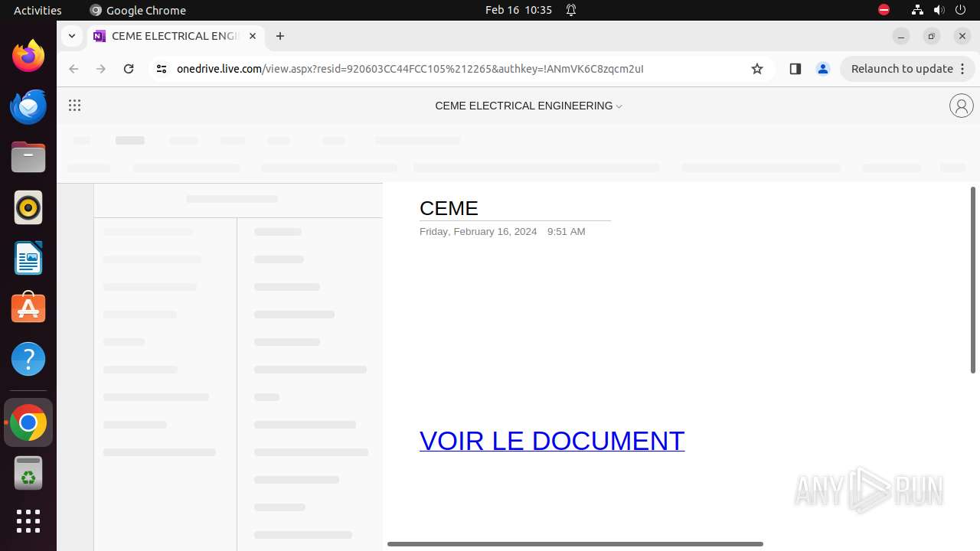Open the Activities overview
This screenshot has width=980, height=551.
(38, 10)
